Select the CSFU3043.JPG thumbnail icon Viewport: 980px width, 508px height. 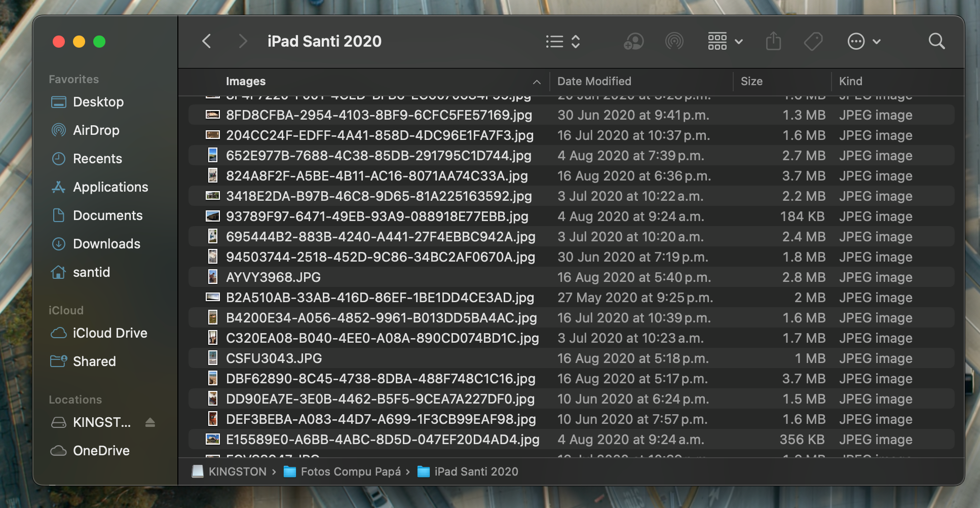(x=213, y=358)
